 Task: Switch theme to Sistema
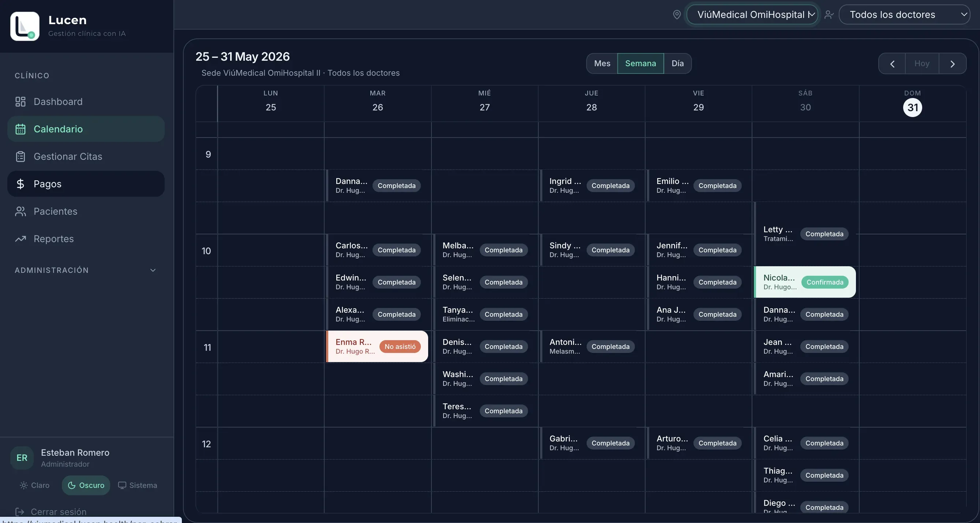138,485
